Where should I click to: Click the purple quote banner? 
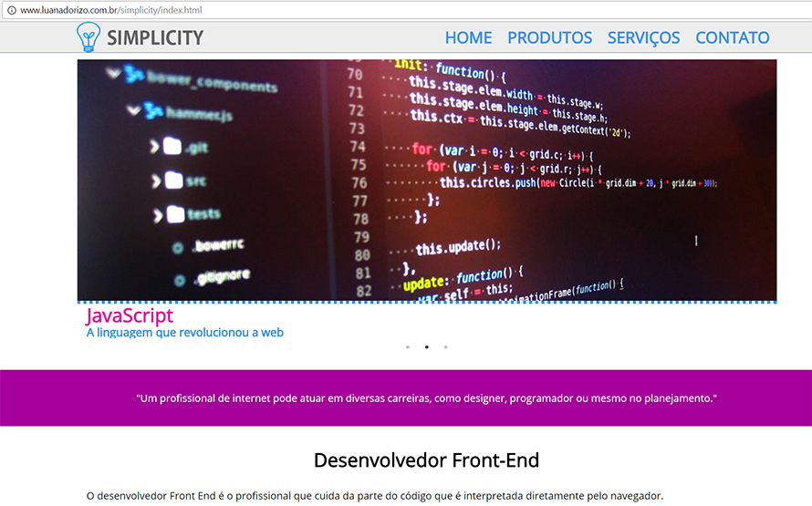click(406, 398)
